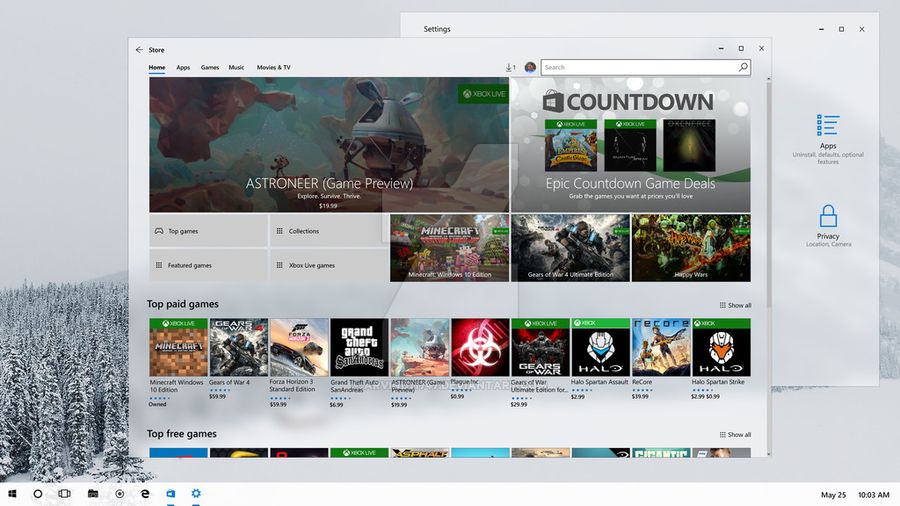The width and height of the screenshot is (900, 506).
Task: Open first countdown deal thumbnail in banner
Action: pos(571,145)
